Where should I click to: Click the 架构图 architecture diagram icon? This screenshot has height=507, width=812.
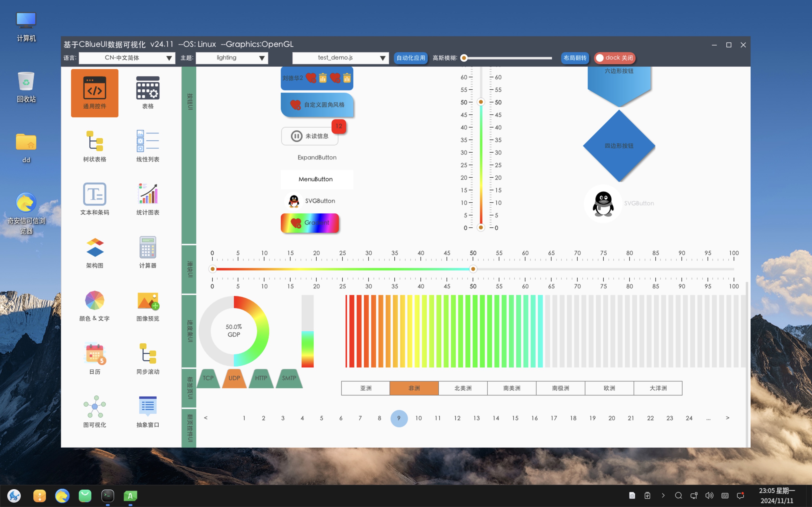pyautogui.click(x=95, y=247)
